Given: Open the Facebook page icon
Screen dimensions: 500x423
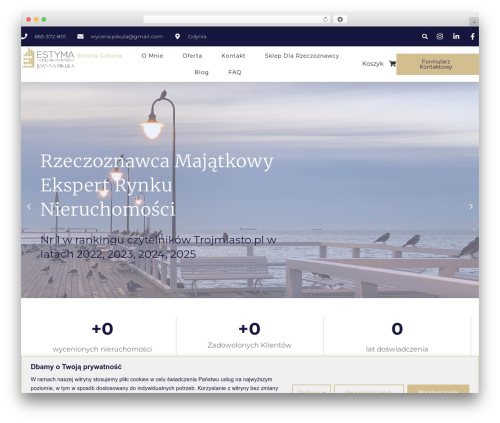Looking at the screenshot, I should coord(472,36).
